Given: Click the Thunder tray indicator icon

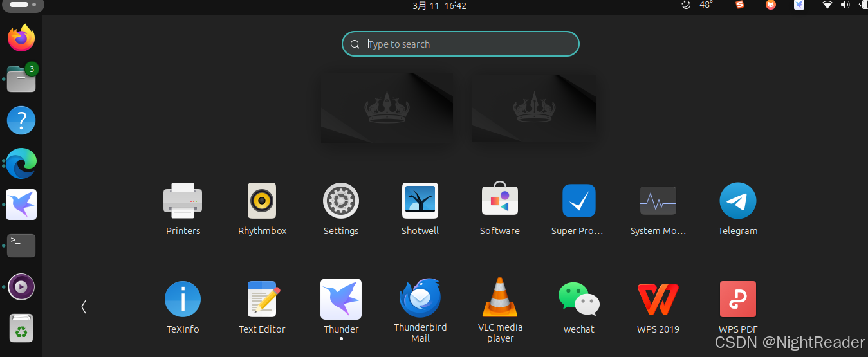Looking at the screenshot, I should pyautogui.click(x=799, y=5).
